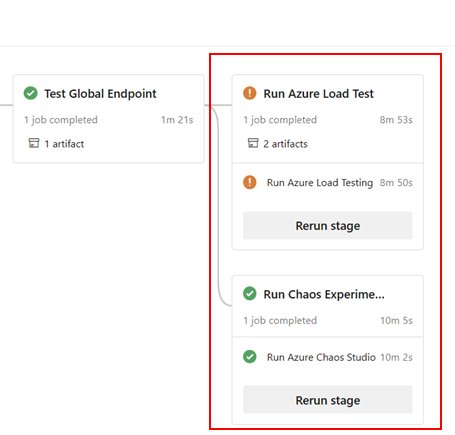This screenshot has height=435, width=455.
Task: Click the green check icon on Run Chaos Experiment stage
Action: pos(250,294)
